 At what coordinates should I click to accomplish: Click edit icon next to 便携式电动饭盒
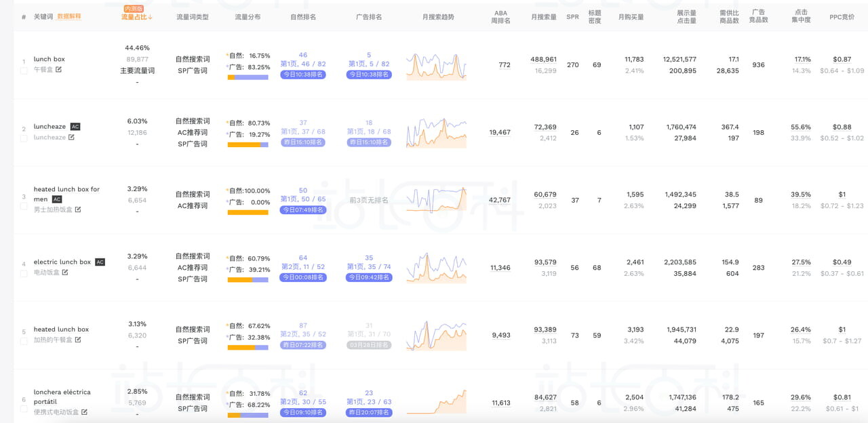85,411
